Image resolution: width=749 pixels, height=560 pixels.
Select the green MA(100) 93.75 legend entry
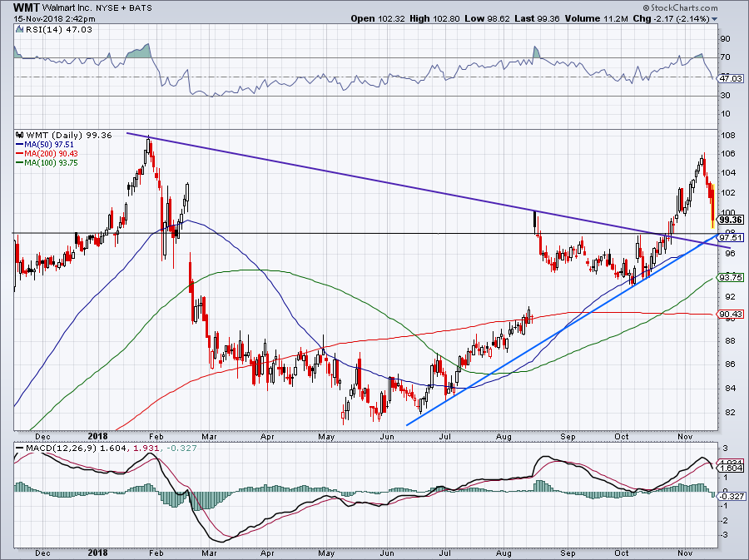[47, 163]
